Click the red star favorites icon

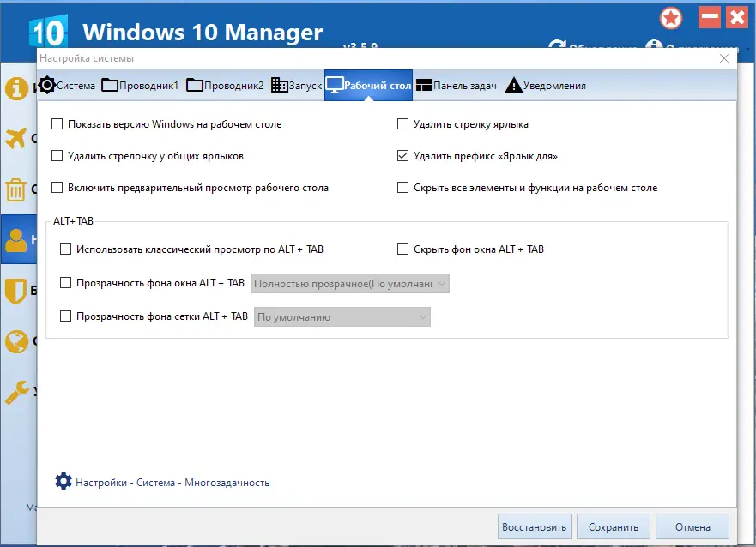click(671, 18)
